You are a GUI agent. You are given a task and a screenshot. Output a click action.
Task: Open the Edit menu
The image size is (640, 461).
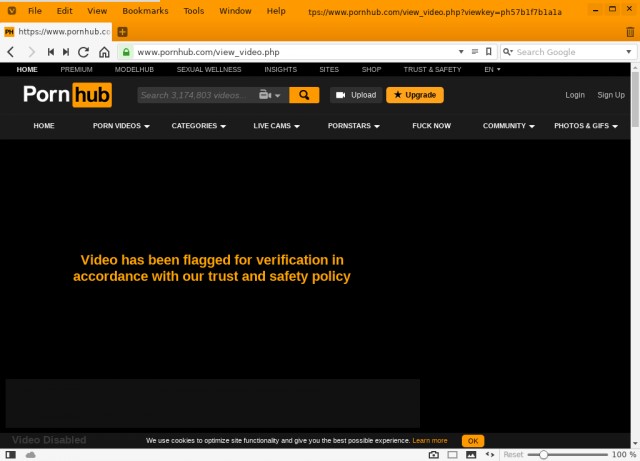tap(64, 11)
